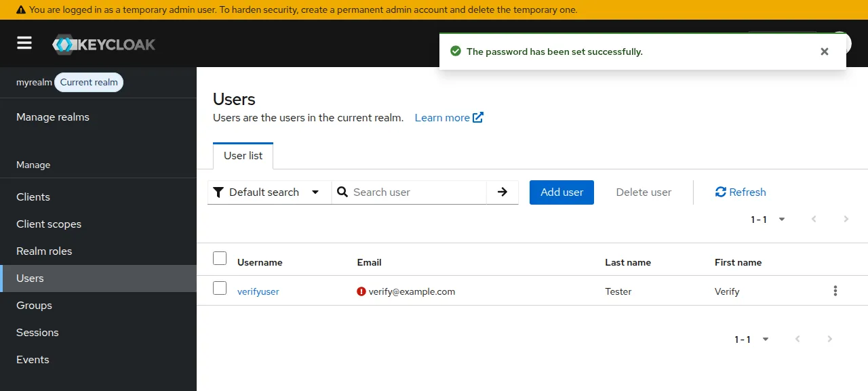
Task: Dismiss the password success notification
Action: tap(825, 52)
